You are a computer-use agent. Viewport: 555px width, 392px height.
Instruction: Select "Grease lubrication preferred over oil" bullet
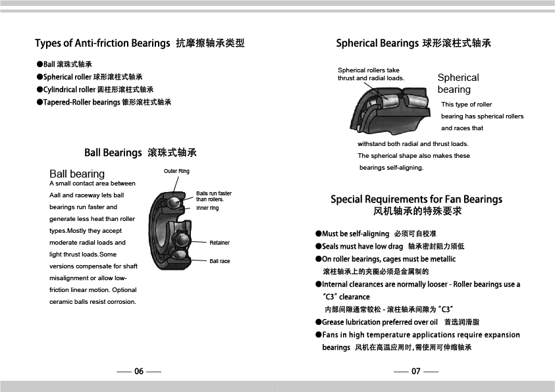click(x=397, y=322)
